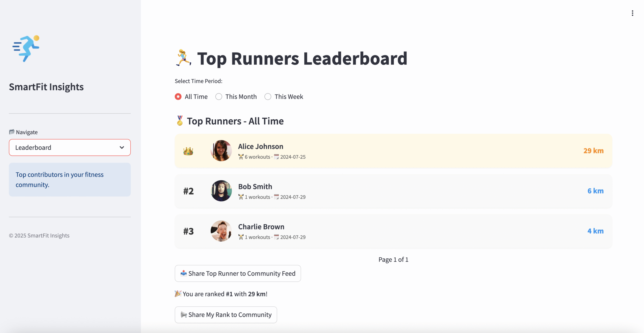
Task: Select the All Time radio option
Action: coord(178,97)
